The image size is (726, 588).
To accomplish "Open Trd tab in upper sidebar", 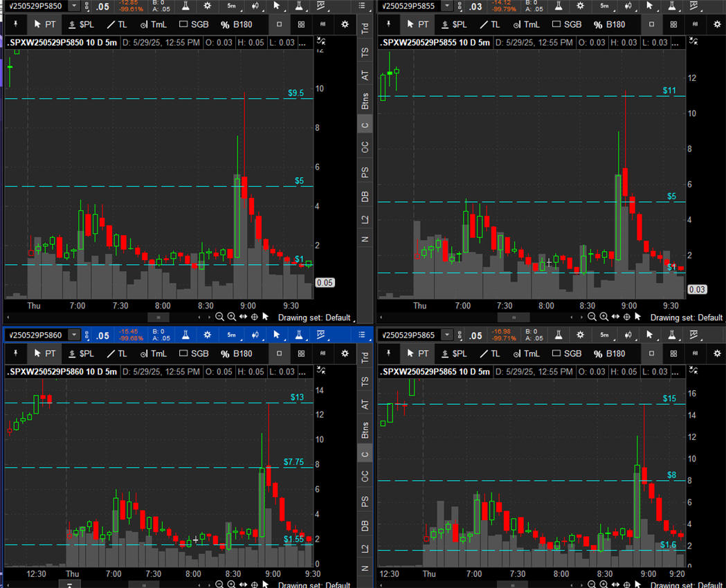I will click(365, 28).
